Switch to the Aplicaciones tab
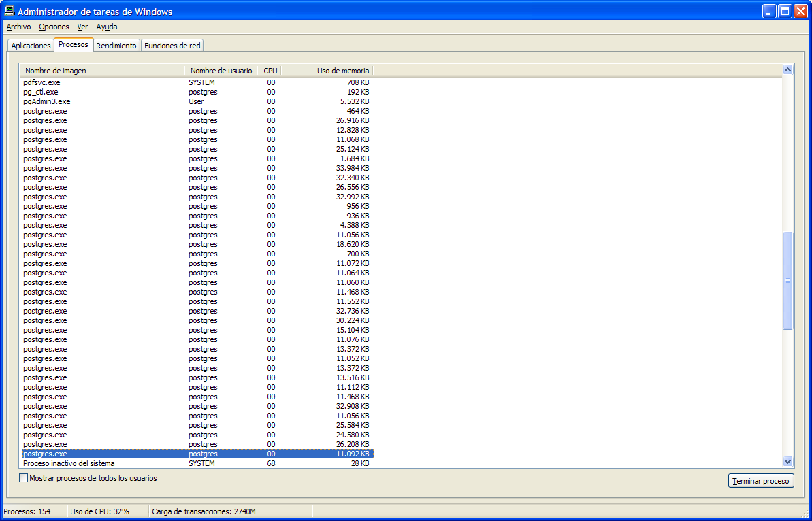This screenshot has height=521, width=812. pos(31,46)
